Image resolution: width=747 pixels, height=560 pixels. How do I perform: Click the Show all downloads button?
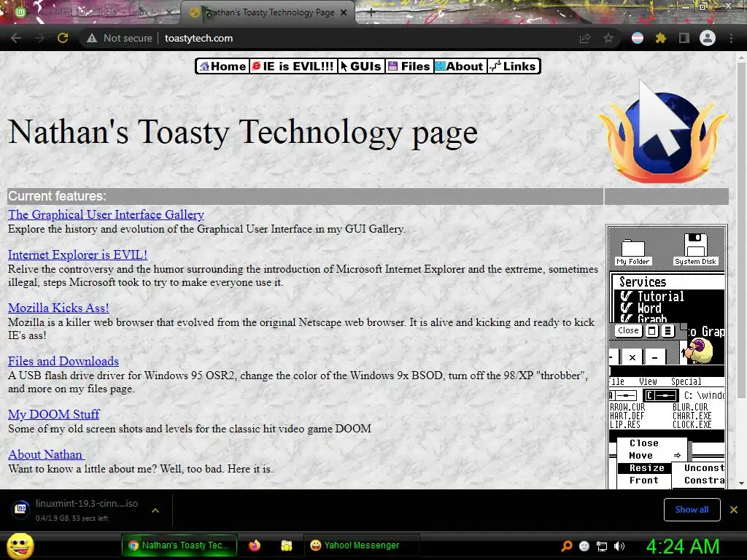coord(692,510)
